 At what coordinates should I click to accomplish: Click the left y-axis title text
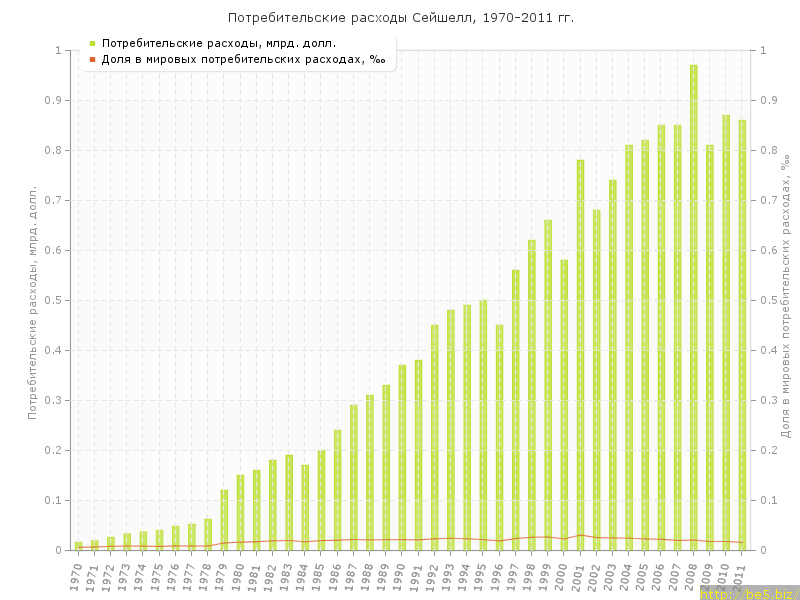32,300
